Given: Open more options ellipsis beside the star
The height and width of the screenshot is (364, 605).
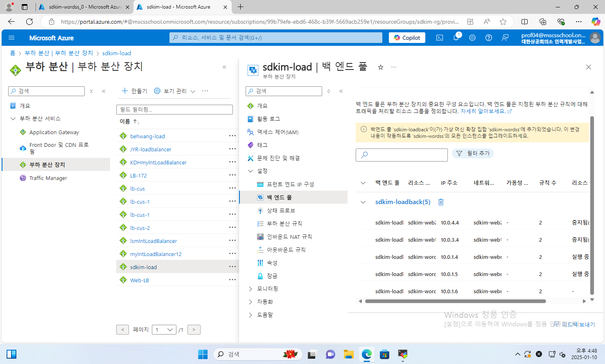Looking at the screenshot, I should (394, 67).
